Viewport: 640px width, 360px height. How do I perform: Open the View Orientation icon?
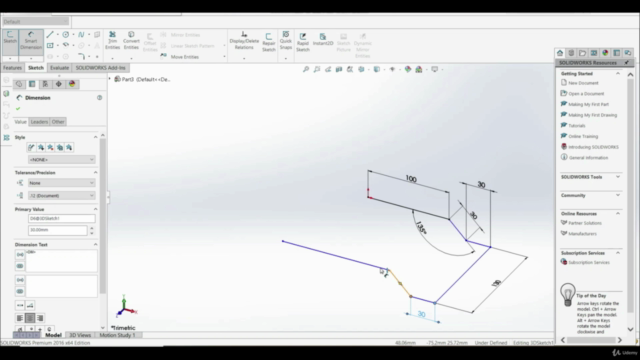(361, 69)
